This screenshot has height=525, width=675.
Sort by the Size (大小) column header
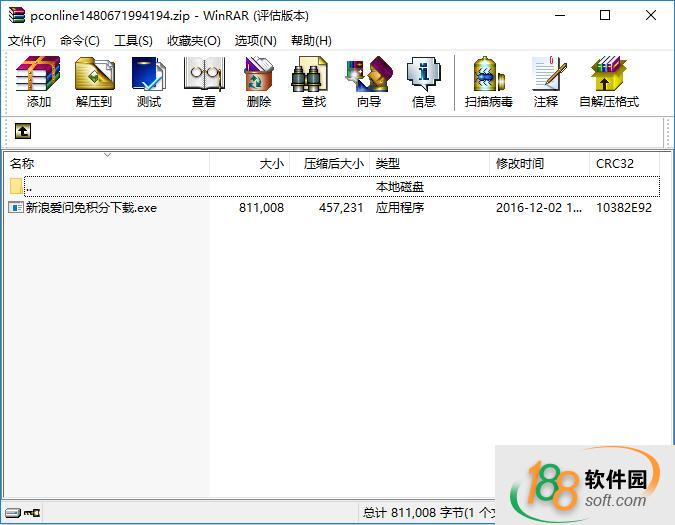click(271, 164)
